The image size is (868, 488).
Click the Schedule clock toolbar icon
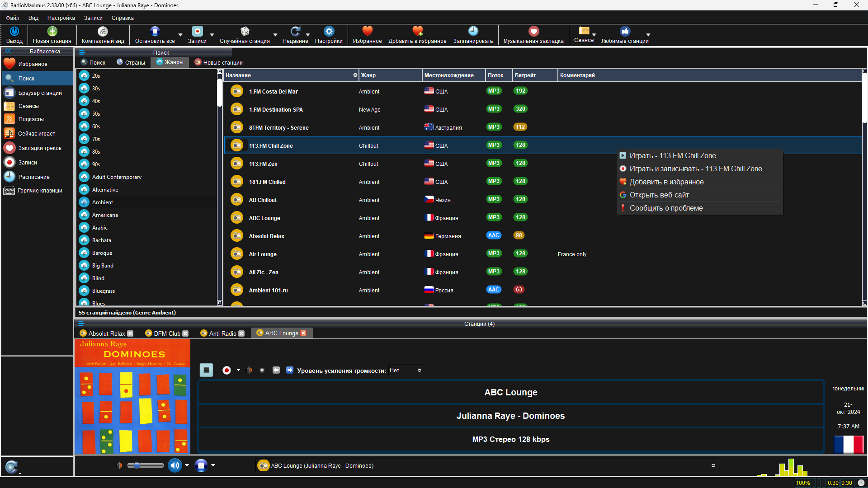click(x=473, y=31)
